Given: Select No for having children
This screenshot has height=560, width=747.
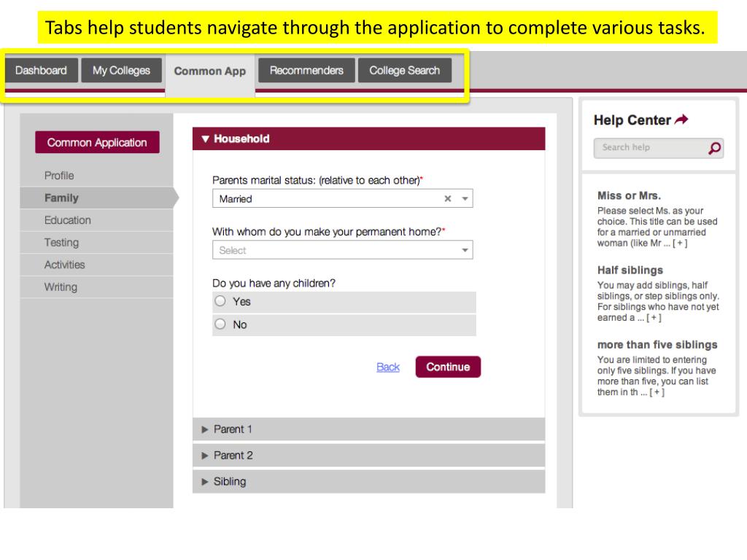Looking at the screenshot, I should coord(220,324).
